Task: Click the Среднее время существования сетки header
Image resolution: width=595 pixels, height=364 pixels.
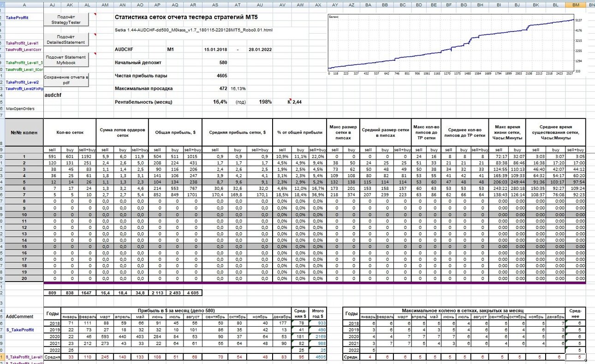Action: (556, 132)
